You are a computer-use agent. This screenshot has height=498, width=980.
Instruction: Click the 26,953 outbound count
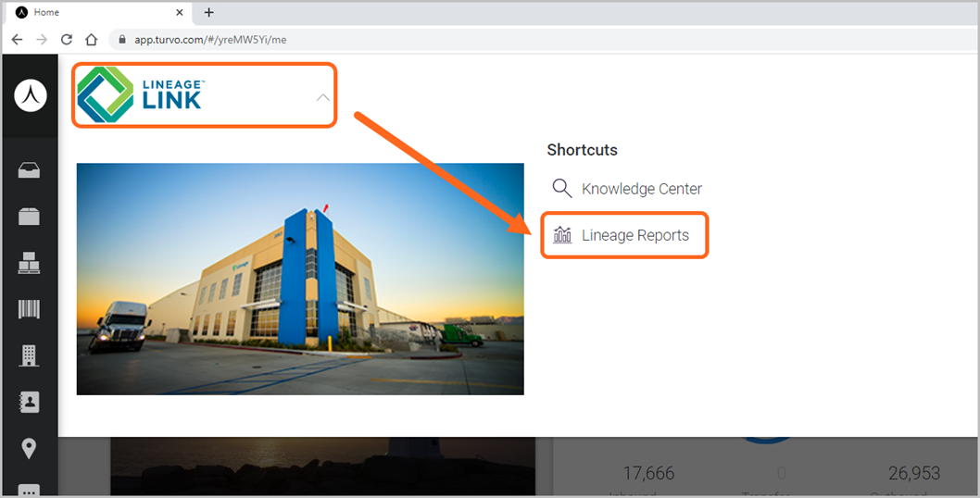pos(913,474)
